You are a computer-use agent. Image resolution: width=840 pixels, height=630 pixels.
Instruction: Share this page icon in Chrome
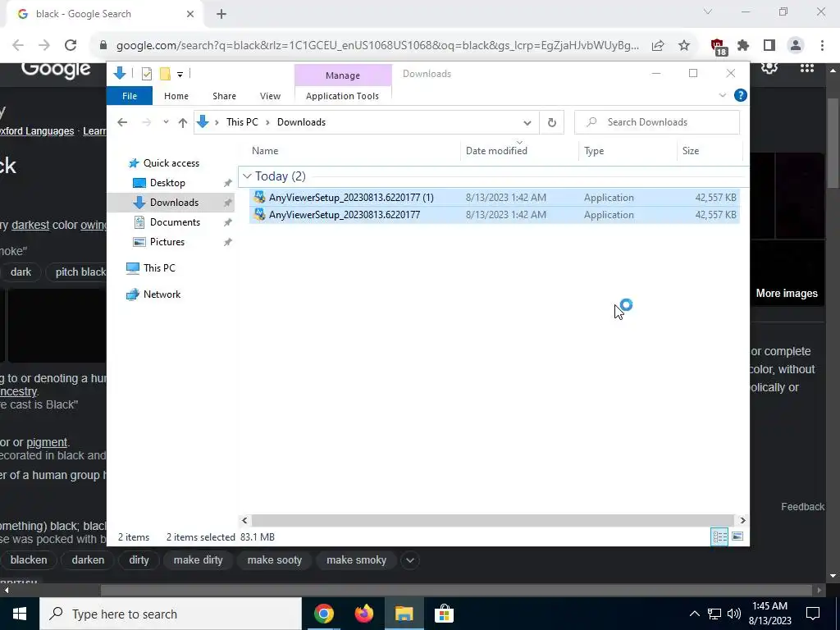click(658, 46)
